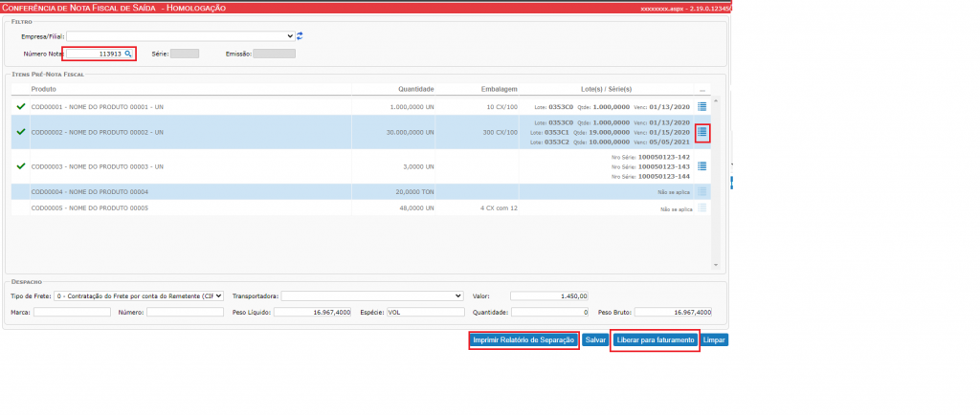Select row COD00004 - NOME DO PRODUTO 00004
The image size is (980, 415).
(x=359, y=191)
